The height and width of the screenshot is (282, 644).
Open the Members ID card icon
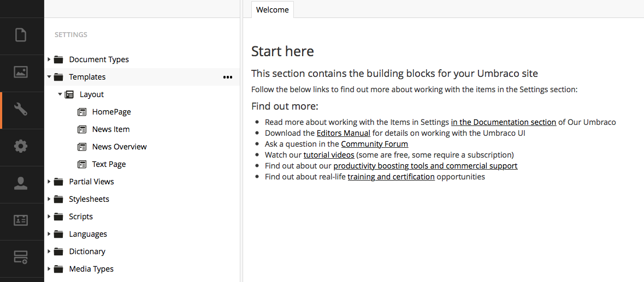21,220
